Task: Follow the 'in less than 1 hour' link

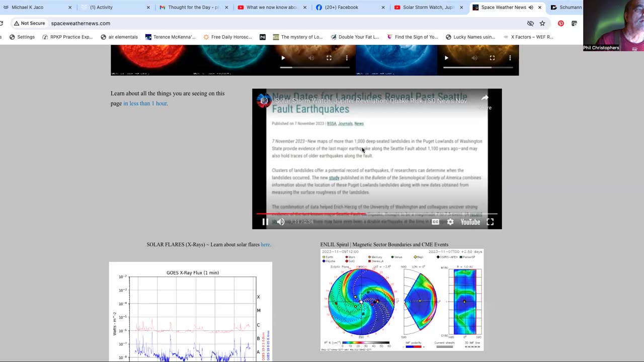Action: (145, 104)
